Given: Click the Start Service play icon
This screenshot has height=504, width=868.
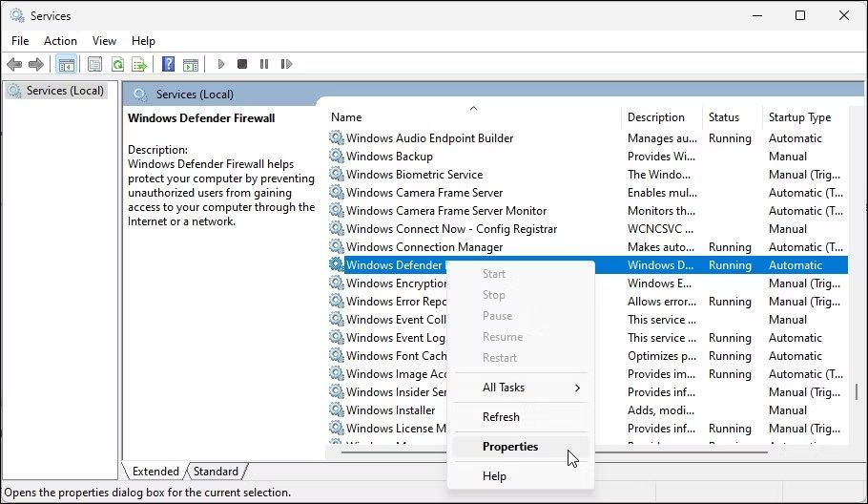Looking at the screenshot, I should 221,64.
